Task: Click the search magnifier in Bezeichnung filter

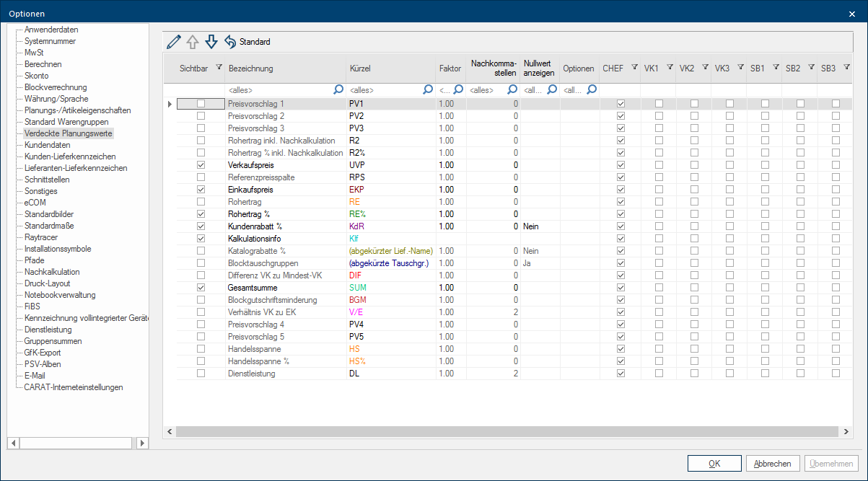Action: tap(338, 90)
